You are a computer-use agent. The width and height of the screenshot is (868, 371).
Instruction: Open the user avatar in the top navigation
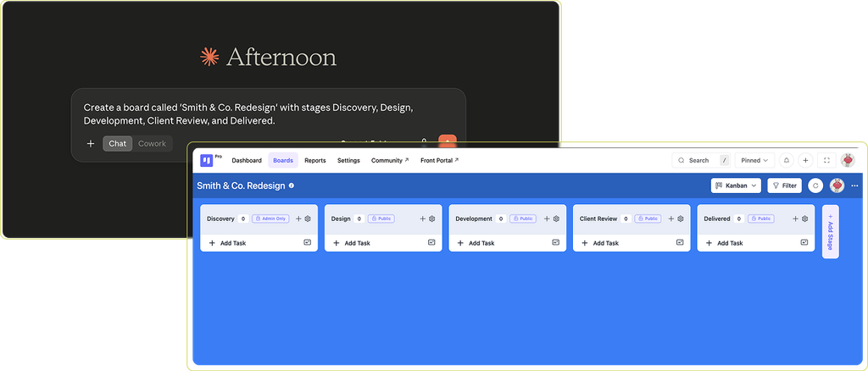coord(848,160)
